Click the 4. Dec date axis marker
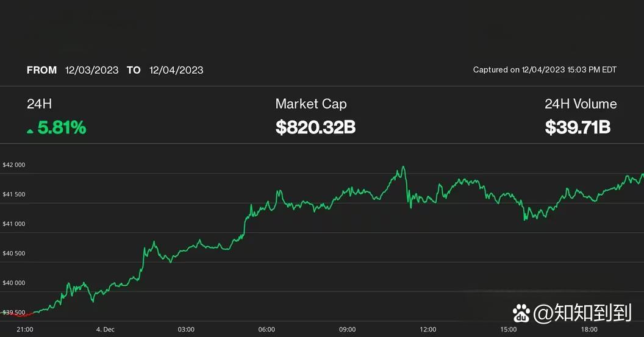The height and width of the screenshot is (337, 644). point(105,330)
